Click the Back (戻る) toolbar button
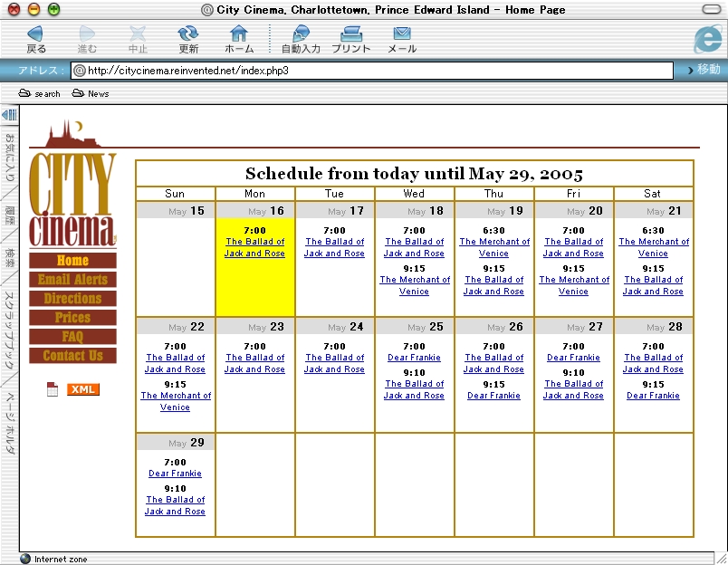728x565 pixels. tap(35, 39)
